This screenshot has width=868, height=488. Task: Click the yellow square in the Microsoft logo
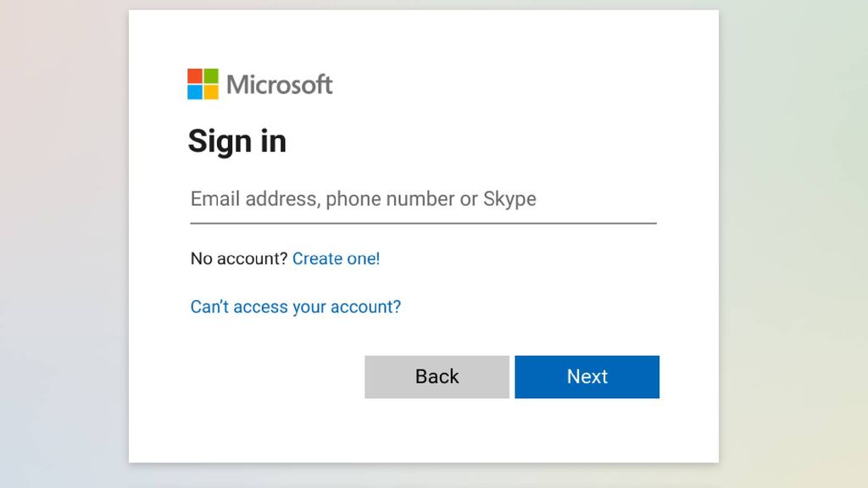[209, 91]
